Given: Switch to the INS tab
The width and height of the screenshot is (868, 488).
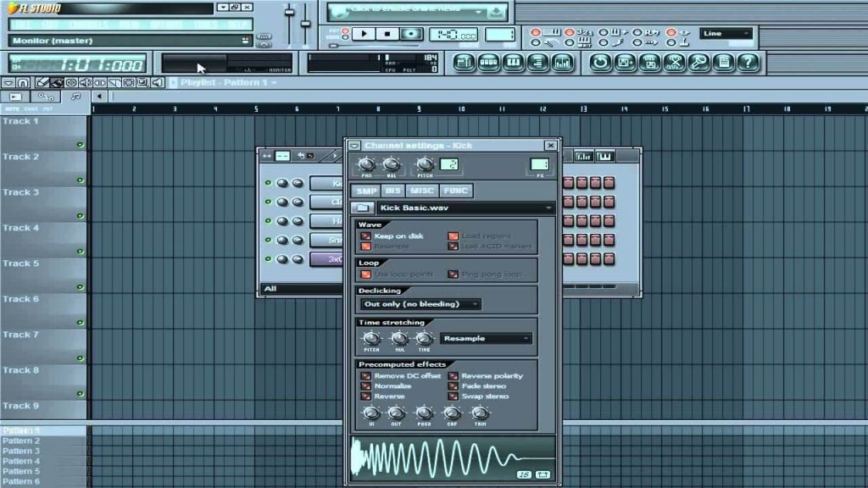Looking at the screenshot, I should point(393,191).
